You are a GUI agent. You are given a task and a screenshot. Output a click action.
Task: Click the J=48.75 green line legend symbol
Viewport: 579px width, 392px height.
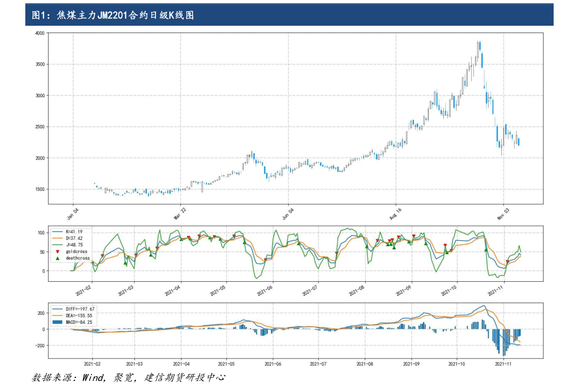[57, 244]
